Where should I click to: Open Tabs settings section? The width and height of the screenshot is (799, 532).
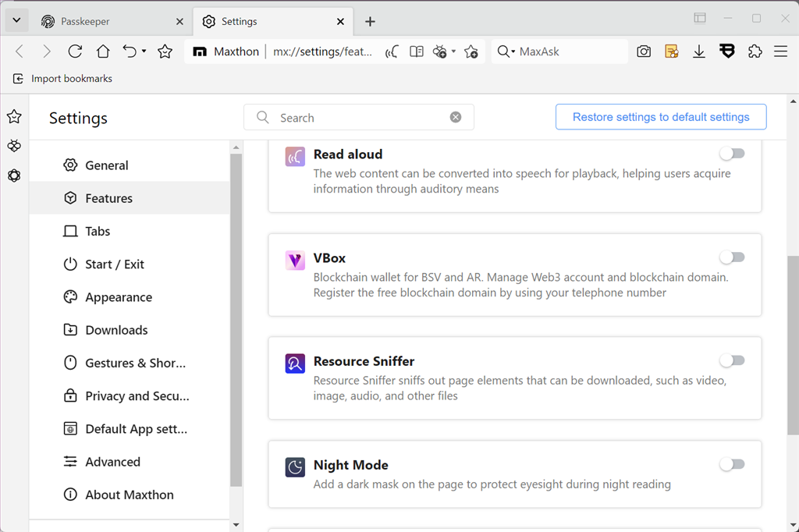(x=130, y=231)
